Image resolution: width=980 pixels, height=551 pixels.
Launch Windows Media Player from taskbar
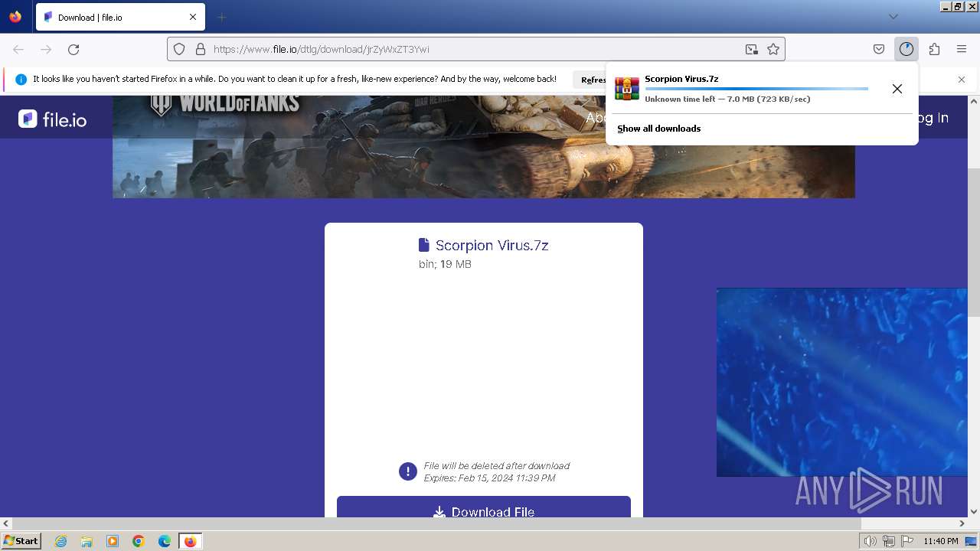[x=113, y=541]
